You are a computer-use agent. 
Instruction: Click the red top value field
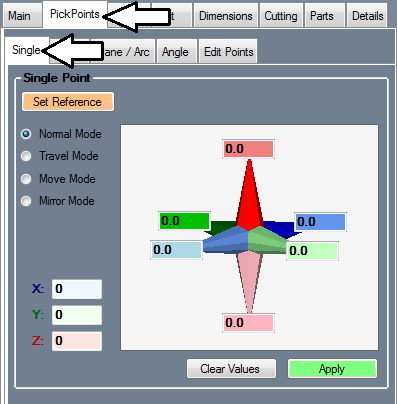click(x=248, y=149)
